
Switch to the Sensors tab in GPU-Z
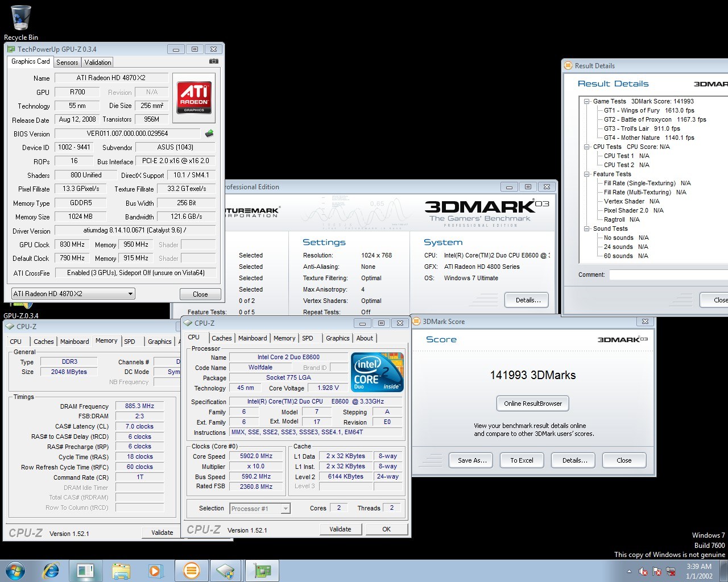pyautogui.click(x=67, y=63)
